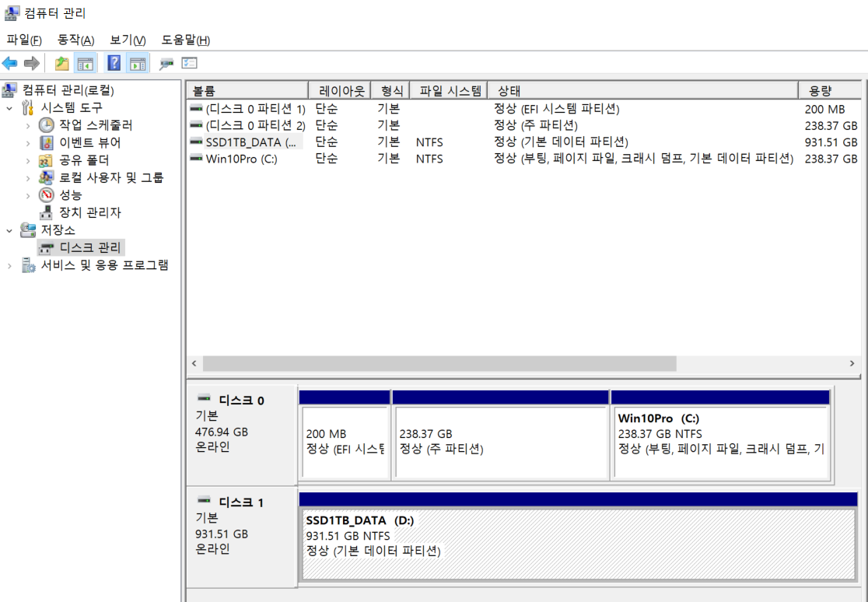The width and height of the screenshot is (868, 602).
Task: Click the 저장소 storage icon
Action: [x=28, y=230]
